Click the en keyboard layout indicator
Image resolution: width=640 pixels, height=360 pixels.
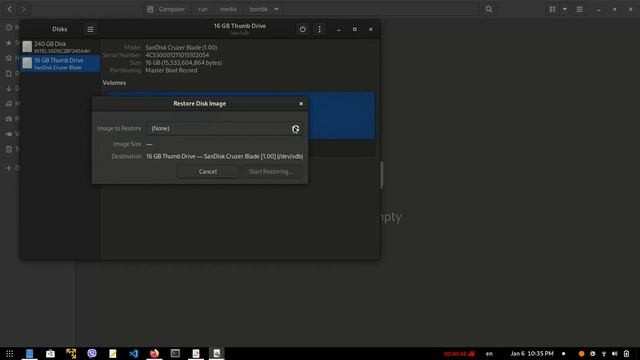[489, 353]
